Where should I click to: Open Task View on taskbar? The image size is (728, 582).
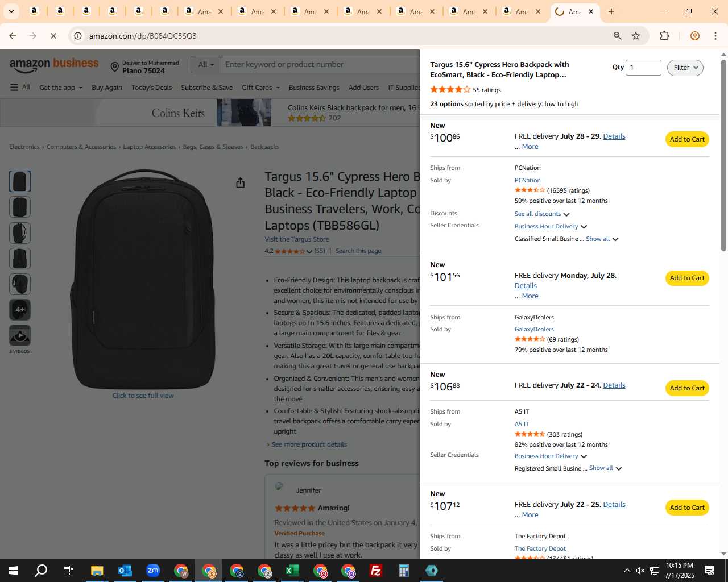[x=68, y=571]
